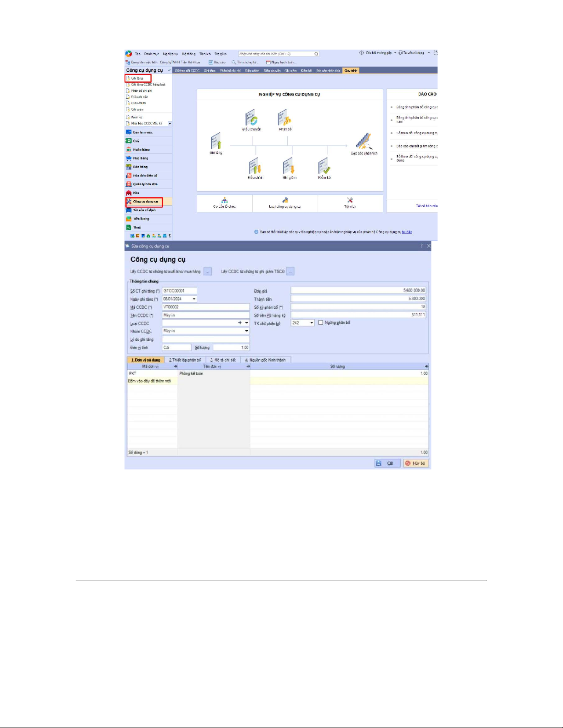Select the Phân bổ workflow icon
The width and height of the screenshot is (563, 728).
(284, 118)
